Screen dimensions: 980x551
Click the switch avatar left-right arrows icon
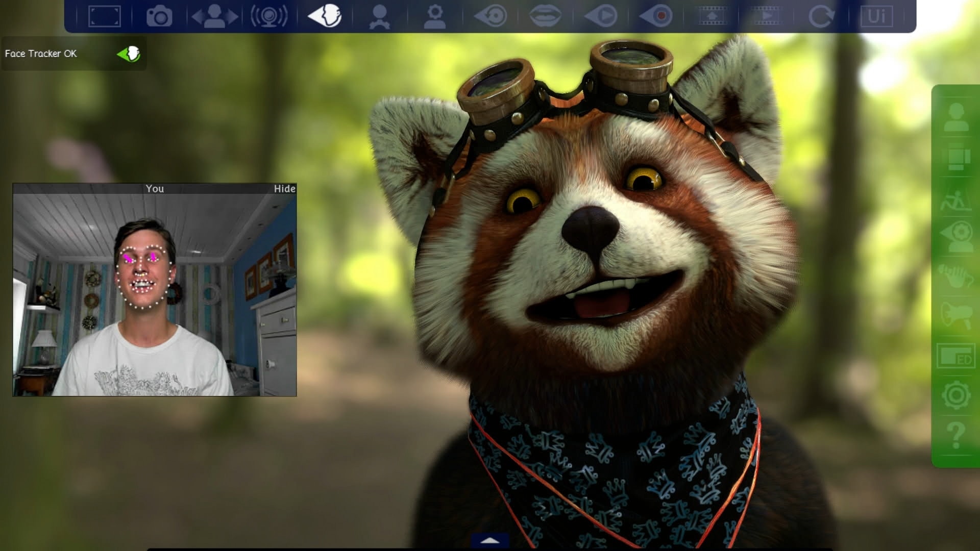(214, 16)
